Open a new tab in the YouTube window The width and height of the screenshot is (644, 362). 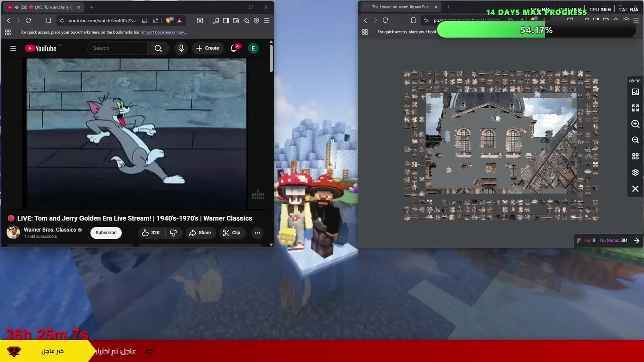coord(91,7)
